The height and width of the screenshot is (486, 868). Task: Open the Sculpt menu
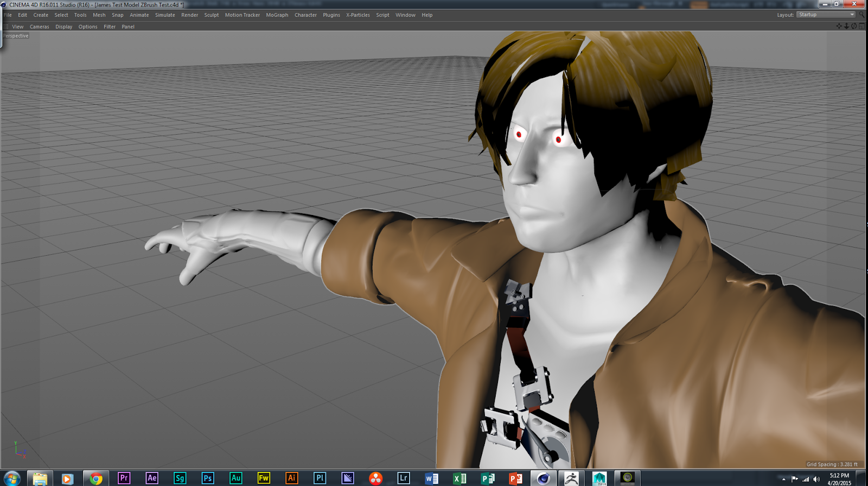(x=212, y=15)
